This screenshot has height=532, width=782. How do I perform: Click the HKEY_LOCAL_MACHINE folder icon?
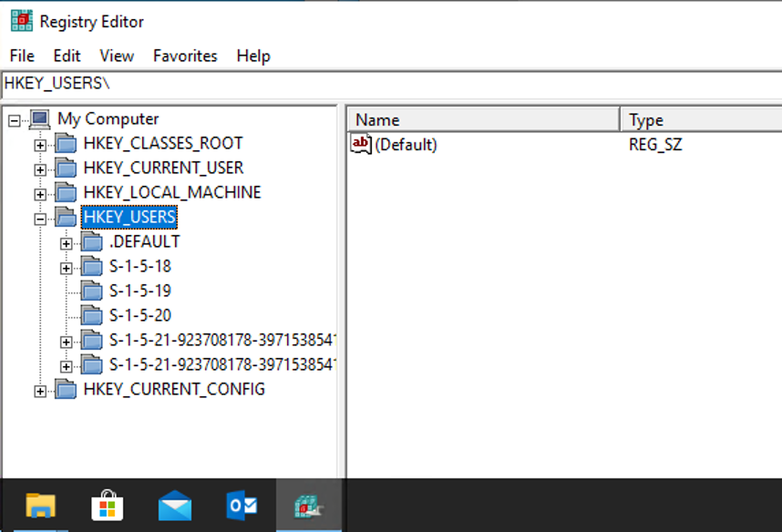click(66, 192)
